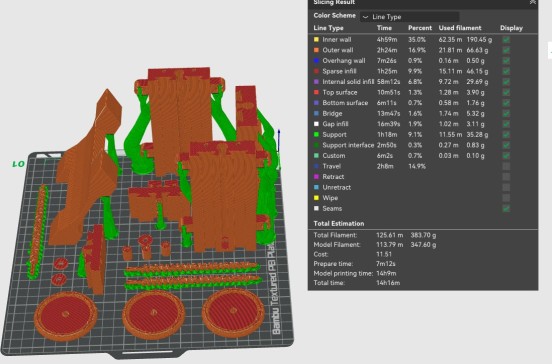Click the Custom color swatch
Image resolution: width=552 pixels, height=364 pixels.
pos(316,156)
